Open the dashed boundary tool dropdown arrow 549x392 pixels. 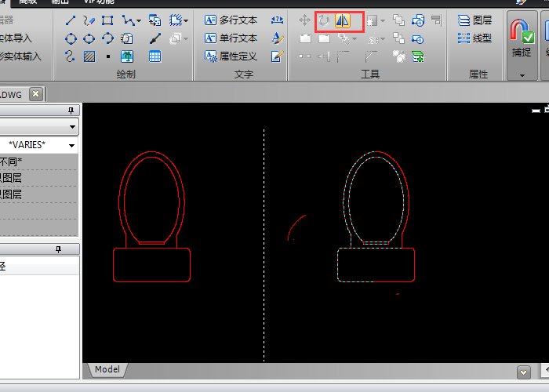(x=186, y=21)
